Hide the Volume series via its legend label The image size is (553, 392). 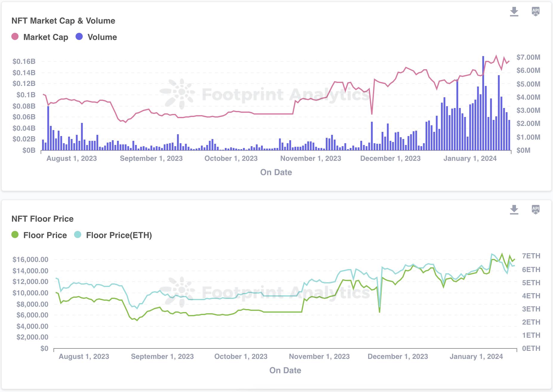coord(102,37)
